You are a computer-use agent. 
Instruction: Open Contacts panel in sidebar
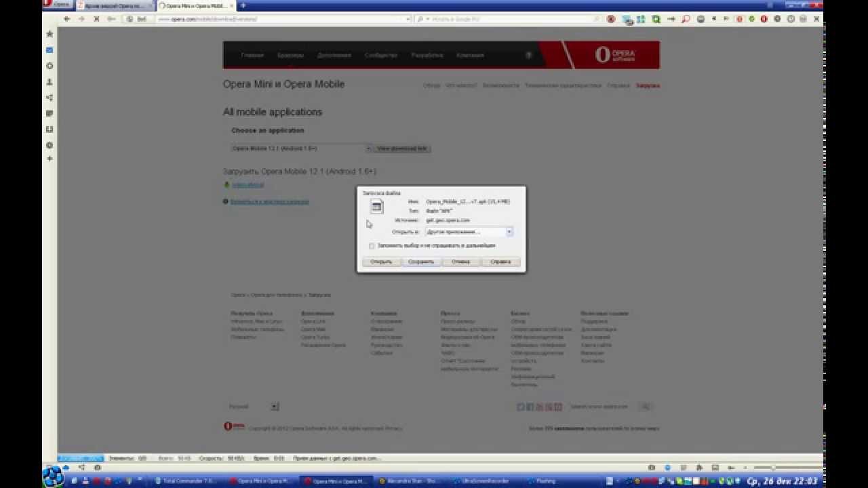[x=50, y=82]
